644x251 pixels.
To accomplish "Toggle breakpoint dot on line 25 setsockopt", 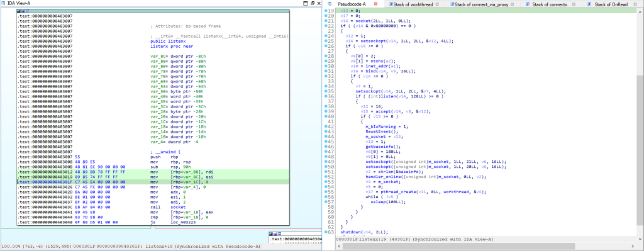I will pos(326,41).
